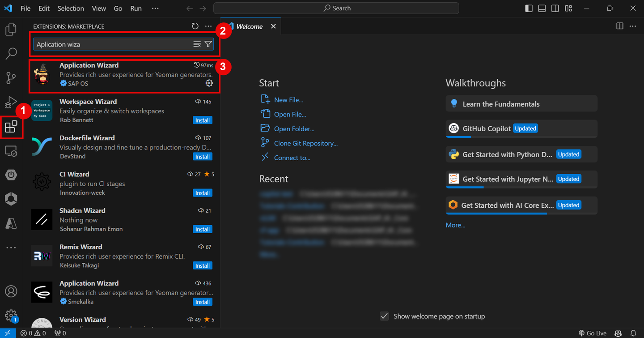
Task: Open the Azure view in the activity bar
Action: tap(11, 223)
